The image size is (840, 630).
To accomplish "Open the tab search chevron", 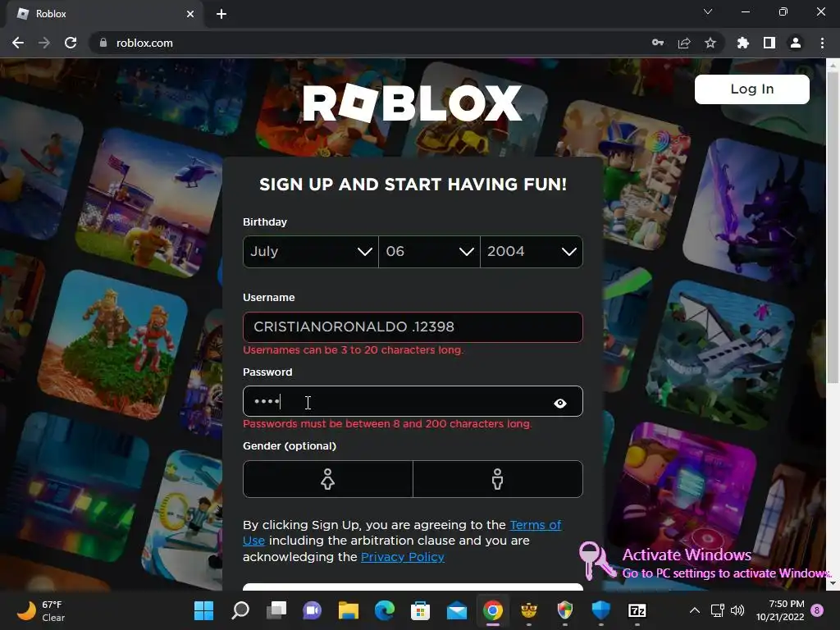I will pos(708,11).
